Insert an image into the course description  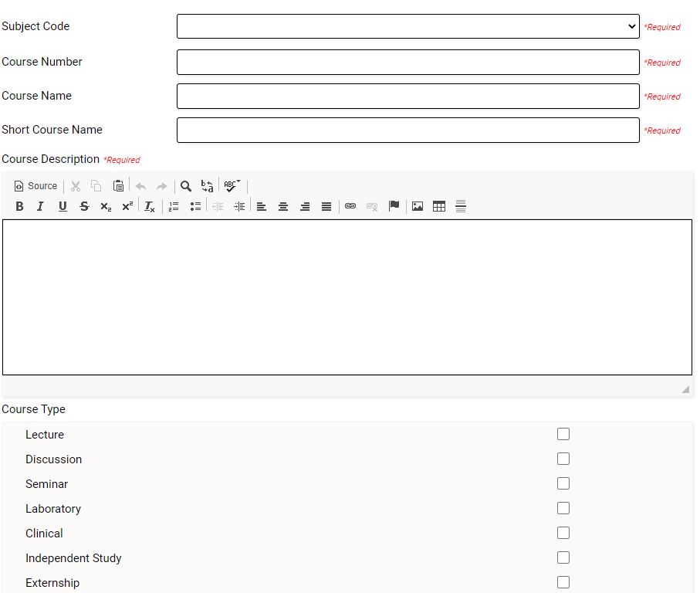[418, 205]
